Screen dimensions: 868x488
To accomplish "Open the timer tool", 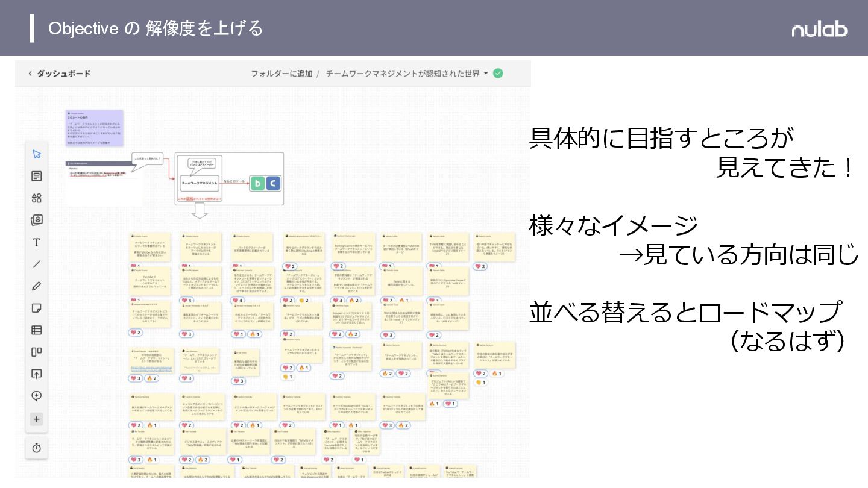I will coord(37,448).
